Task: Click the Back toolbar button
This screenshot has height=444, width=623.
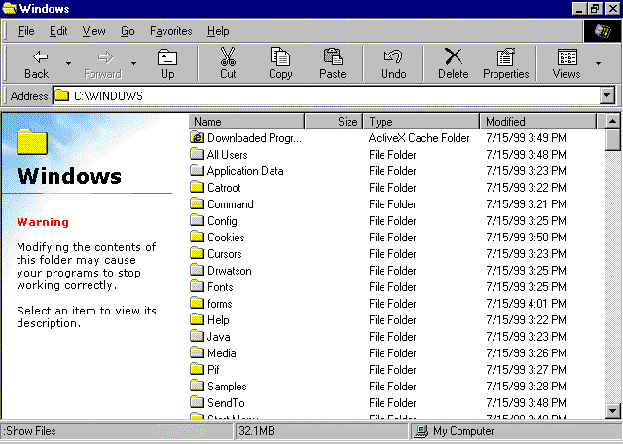Action: (36, 63)
